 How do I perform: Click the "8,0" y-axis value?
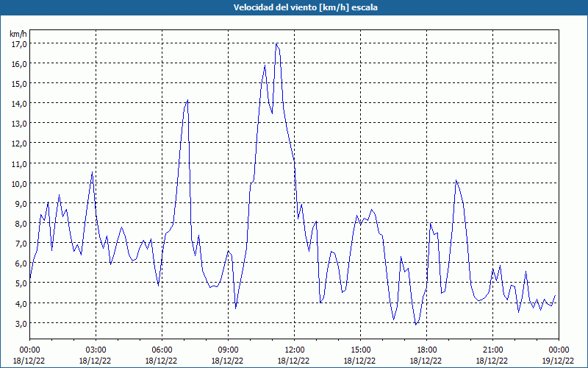click(21, 224)
